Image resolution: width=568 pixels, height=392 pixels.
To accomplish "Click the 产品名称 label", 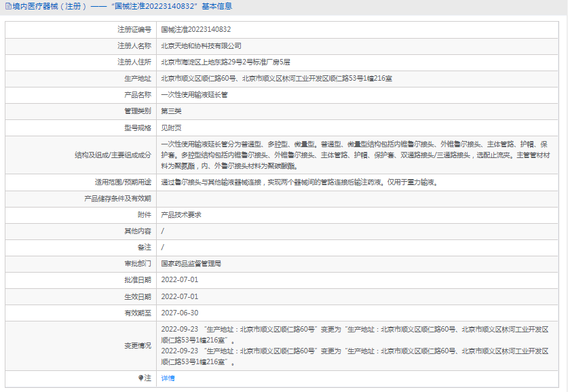I will (x=138, y=95).
